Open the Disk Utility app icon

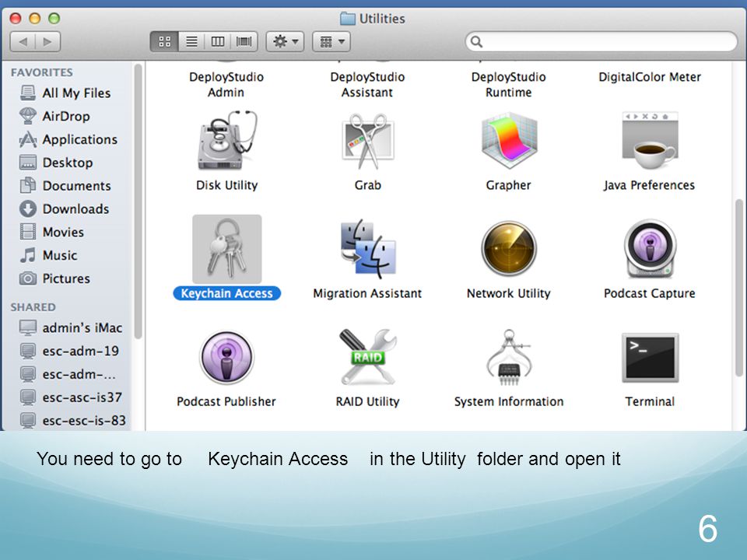coord(226,141)
